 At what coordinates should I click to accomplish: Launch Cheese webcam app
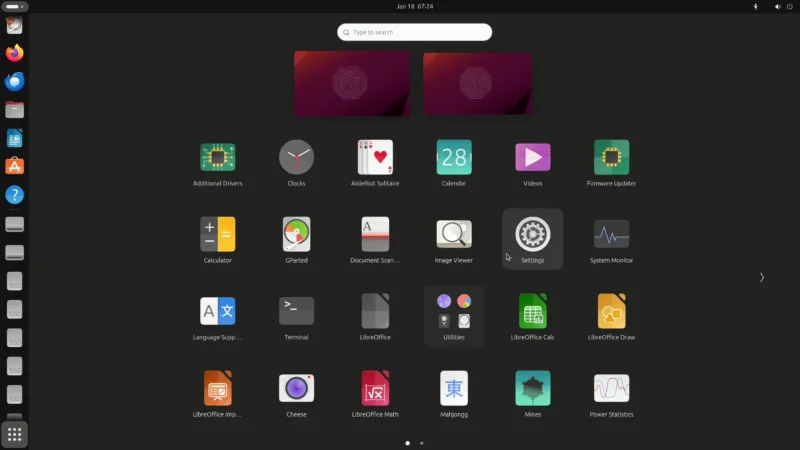296,388
